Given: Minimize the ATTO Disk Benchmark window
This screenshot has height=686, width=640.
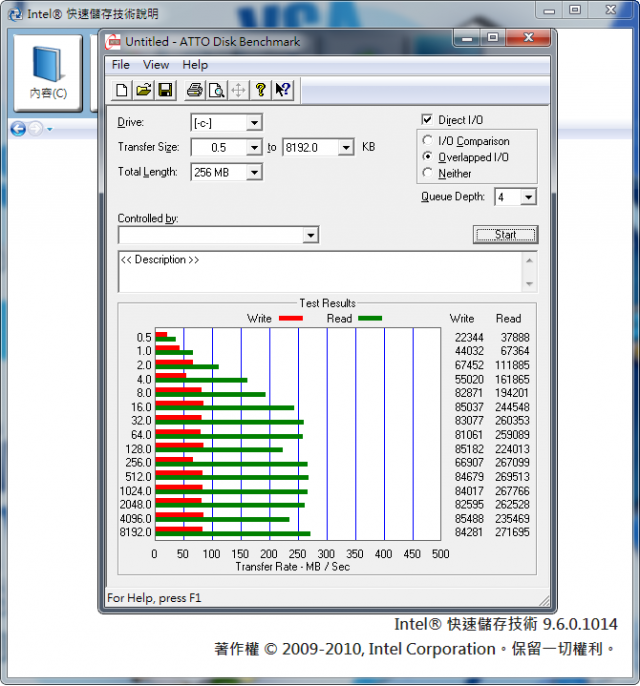Looking at the screenshot, I should point(467,38).
